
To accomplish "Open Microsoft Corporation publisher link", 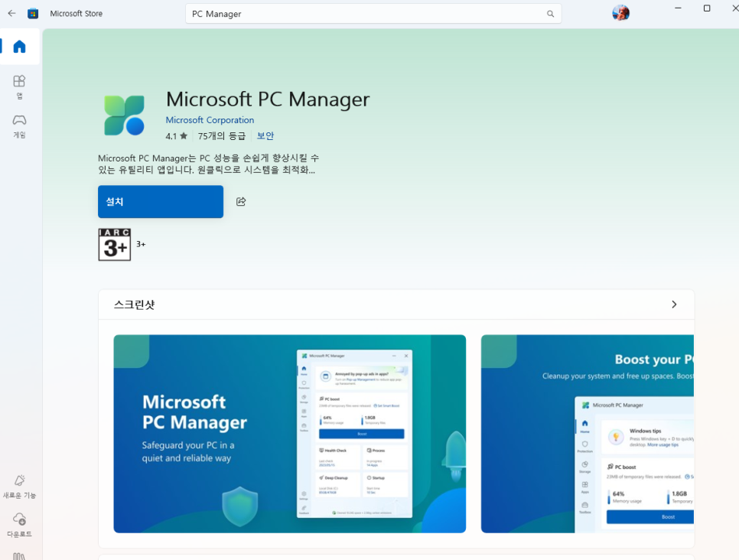I will 210,120.
